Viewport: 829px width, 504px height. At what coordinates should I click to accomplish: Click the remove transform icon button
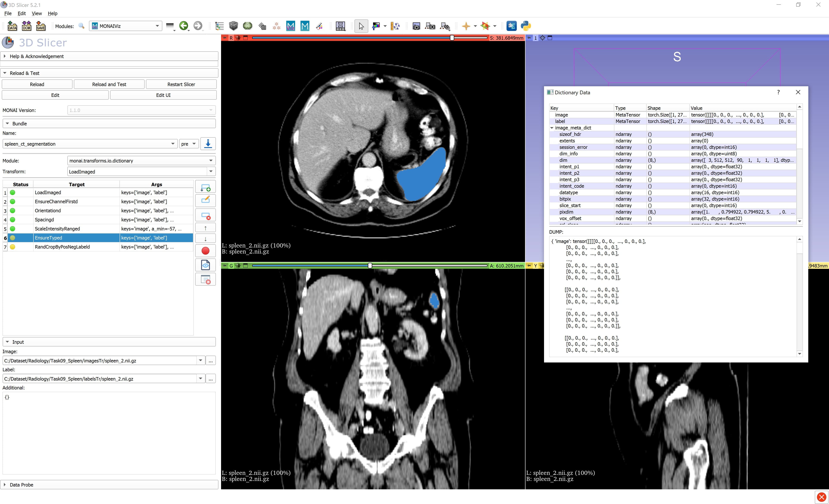pyautogui.click(x=205, y=215)
